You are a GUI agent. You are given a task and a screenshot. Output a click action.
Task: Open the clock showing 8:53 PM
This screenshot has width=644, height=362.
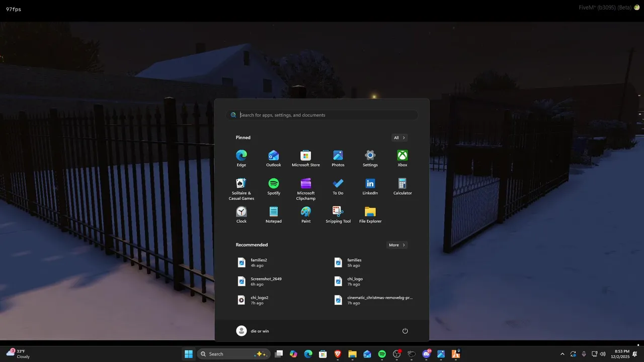[x=620, y=354]
